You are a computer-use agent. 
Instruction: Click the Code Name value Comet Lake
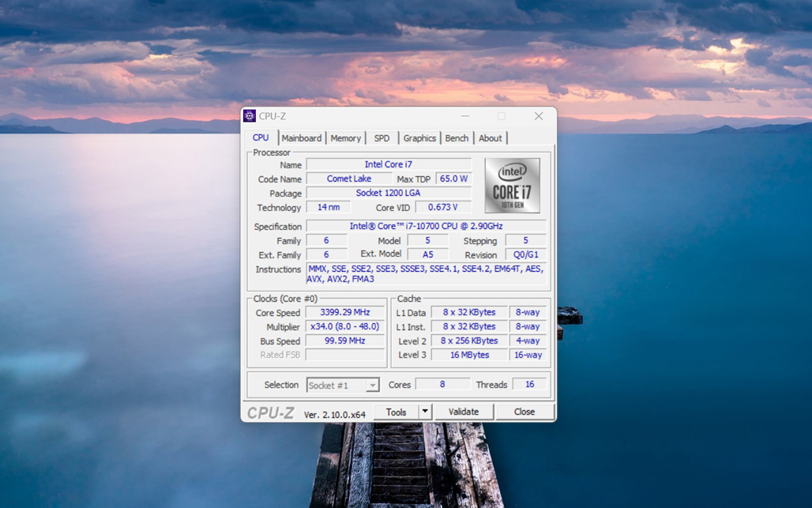(x=349, y=179)
